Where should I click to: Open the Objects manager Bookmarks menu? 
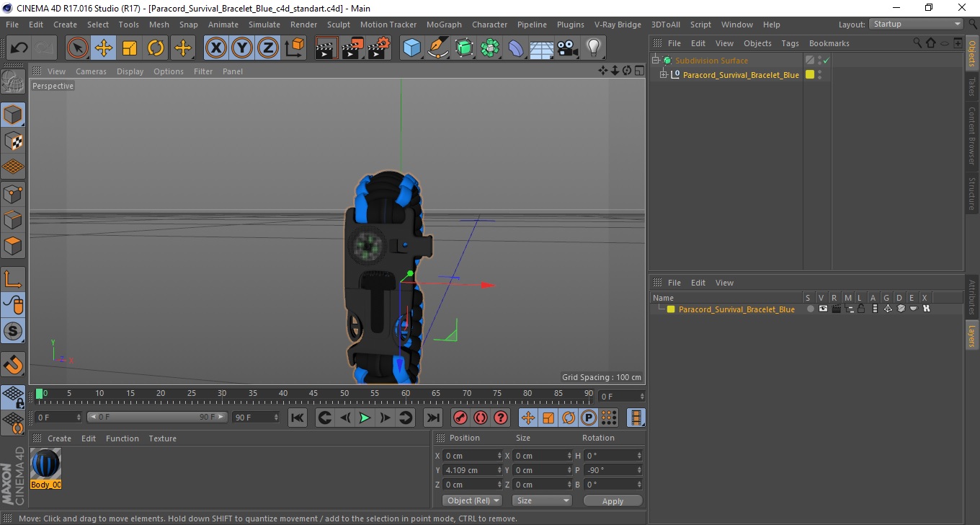tap(829, 43)
